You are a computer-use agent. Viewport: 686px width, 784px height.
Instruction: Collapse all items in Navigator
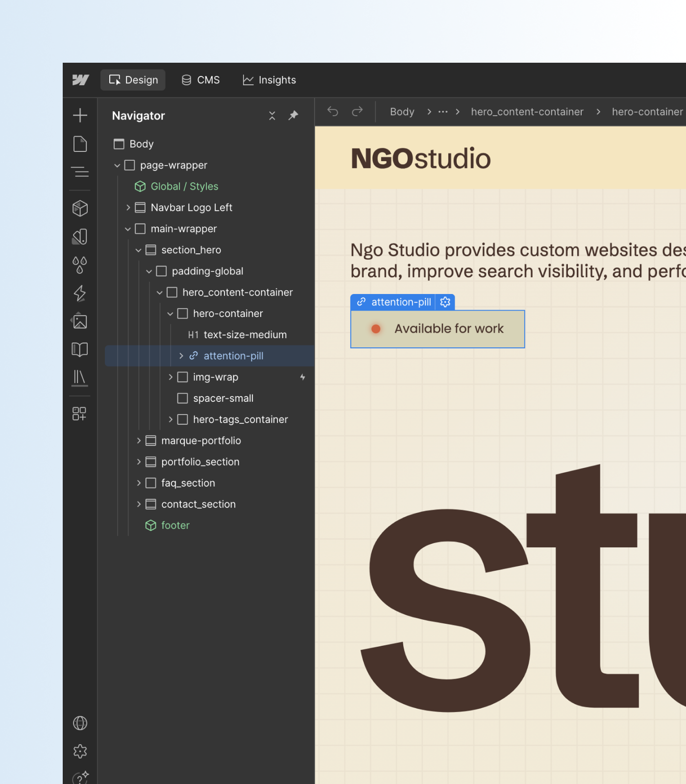[272, 116]
